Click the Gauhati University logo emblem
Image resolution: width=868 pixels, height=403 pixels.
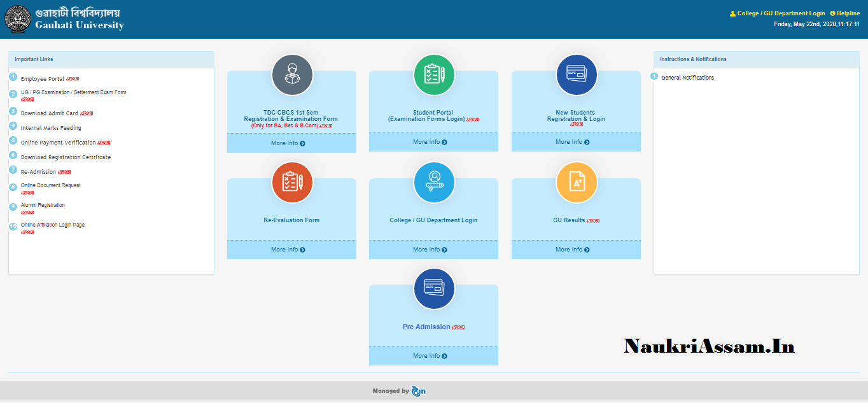(18, 20)
